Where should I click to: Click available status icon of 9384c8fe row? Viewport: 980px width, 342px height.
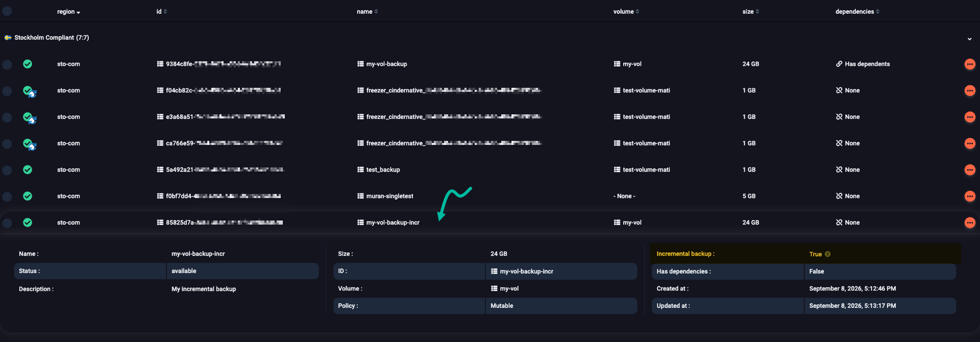(28, 64)
